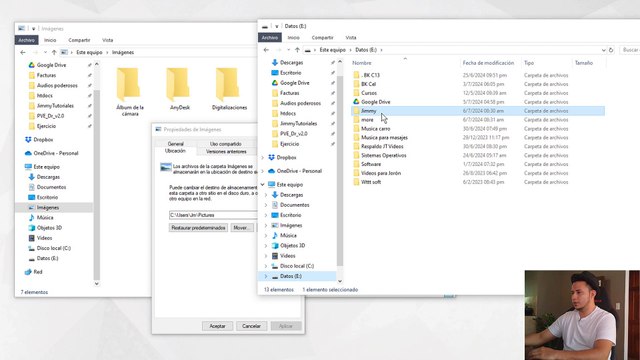
Task: Click up arrow in Imágenes window
Action: coord(54,52)
